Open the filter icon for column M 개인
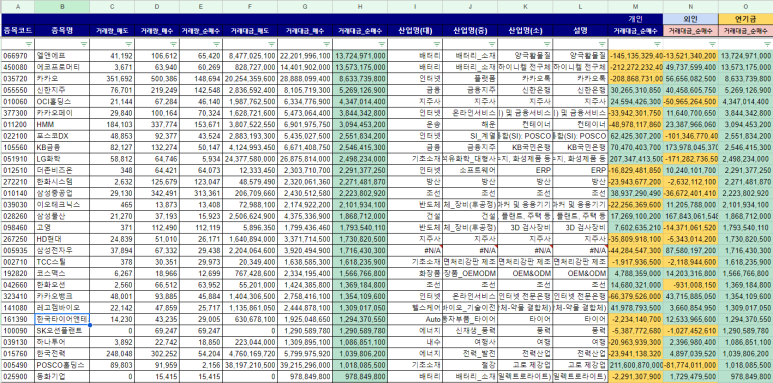773x383 pixels. (x=657, y=44)
